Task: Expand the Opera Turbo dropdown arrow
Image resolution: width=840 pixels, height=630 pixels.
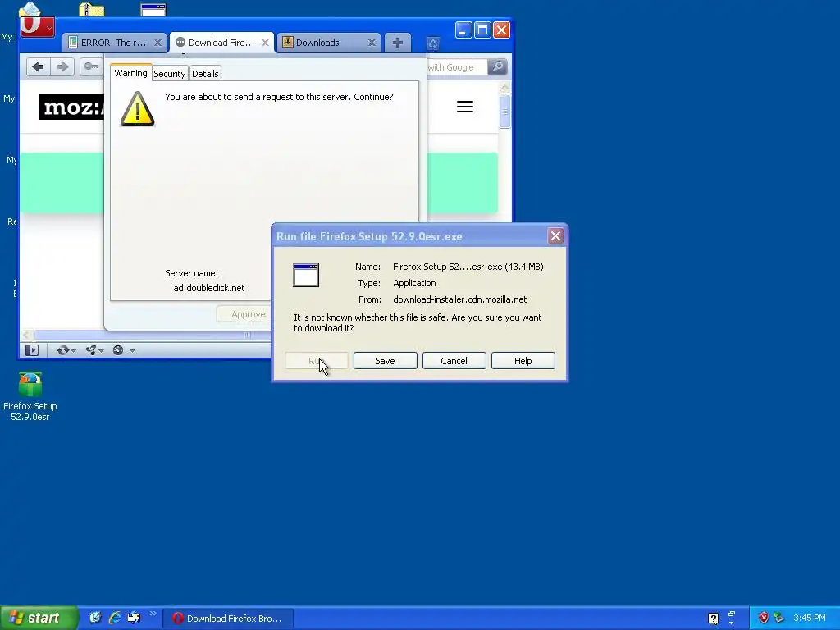Action: pos(132,351)
